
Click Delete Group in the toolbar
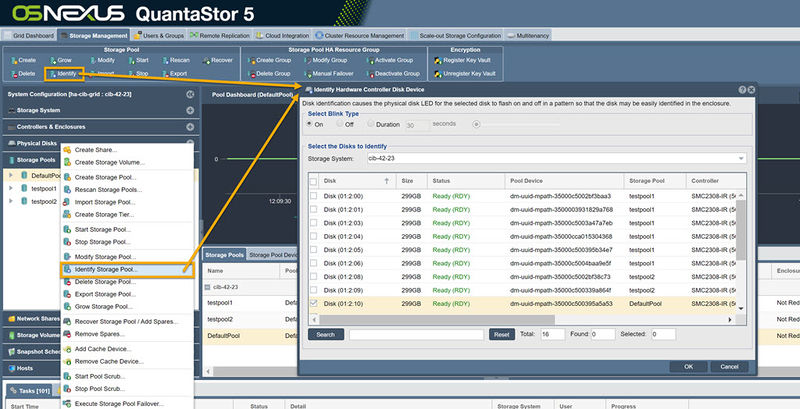[x=269, y=74]
